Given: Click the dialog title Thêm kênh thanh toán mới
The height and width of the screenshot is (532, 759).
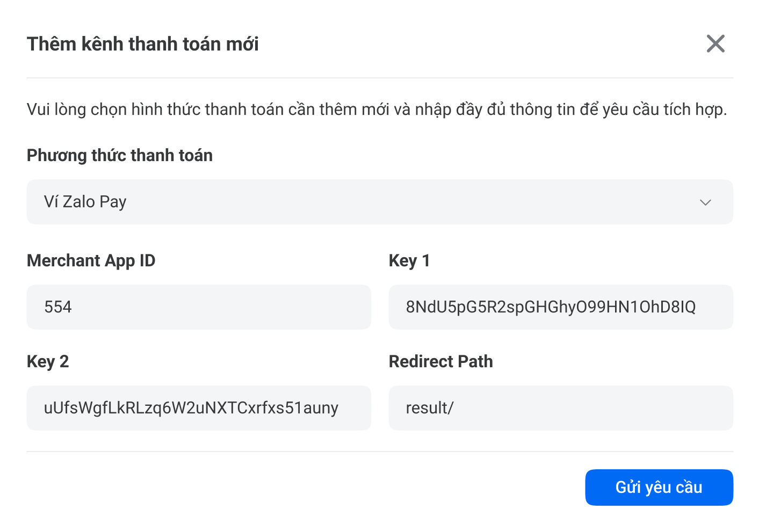Looking at the screenshot, I should [143, 43].
